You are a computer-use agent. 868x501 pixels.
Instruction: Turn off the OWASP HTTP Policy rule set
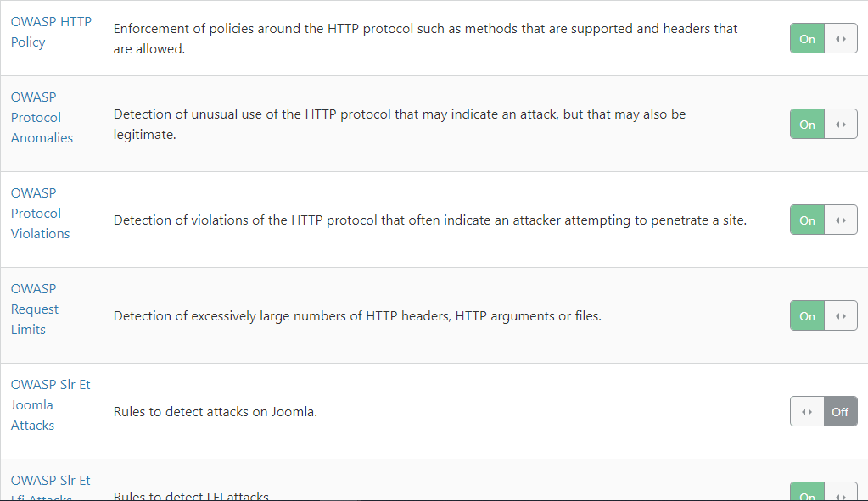coord(824,39)
